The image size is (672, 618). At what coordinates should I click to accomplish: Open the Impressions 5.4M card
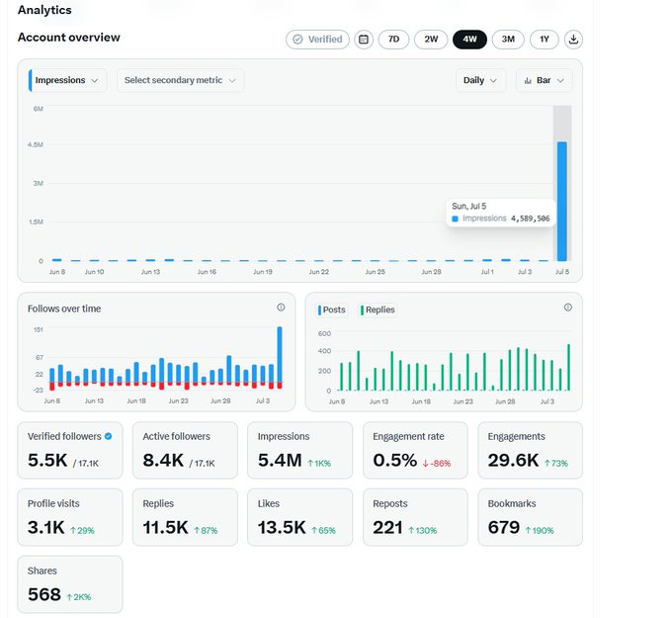300,450
